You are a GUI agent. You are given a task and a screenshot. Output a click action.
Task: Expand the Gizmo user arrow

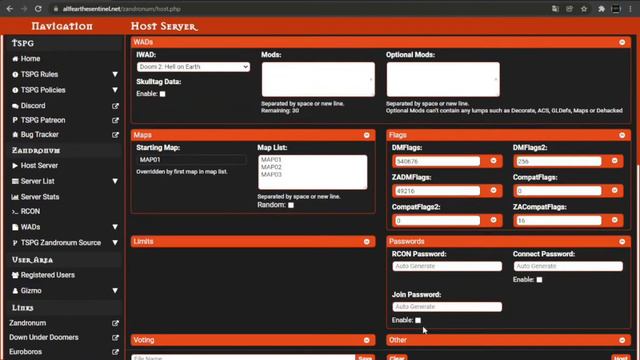point(115,291)
